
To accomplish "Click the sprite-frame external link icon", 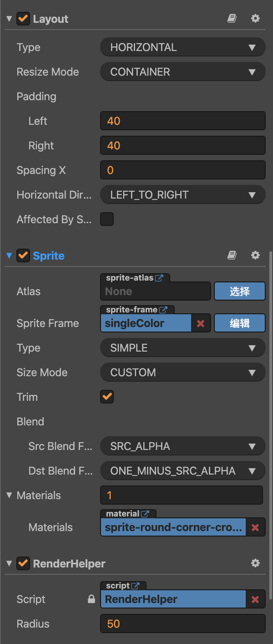I will pyautogui.click(x=163, y=310).
